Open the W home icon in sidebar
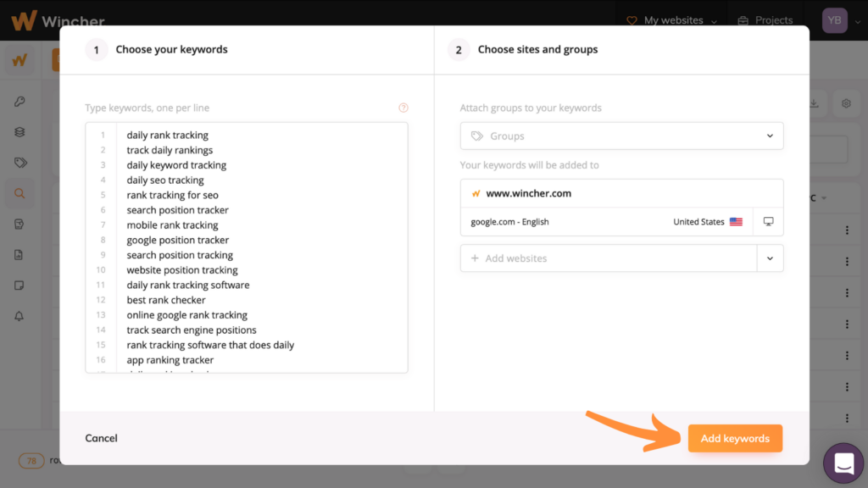This screenshot has width=868, height=488. click(20, 60)
